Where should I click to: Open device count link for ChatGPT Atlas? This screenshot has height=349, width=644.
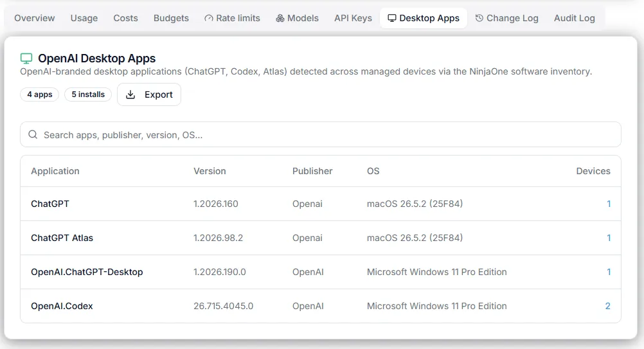pyautogui.click(x=609, y=238)
